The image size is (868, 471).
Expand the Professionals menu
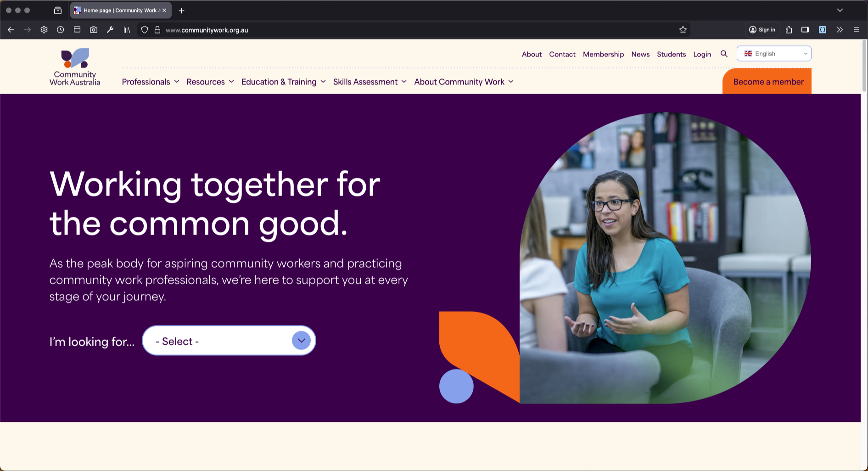tap(151, 82)
